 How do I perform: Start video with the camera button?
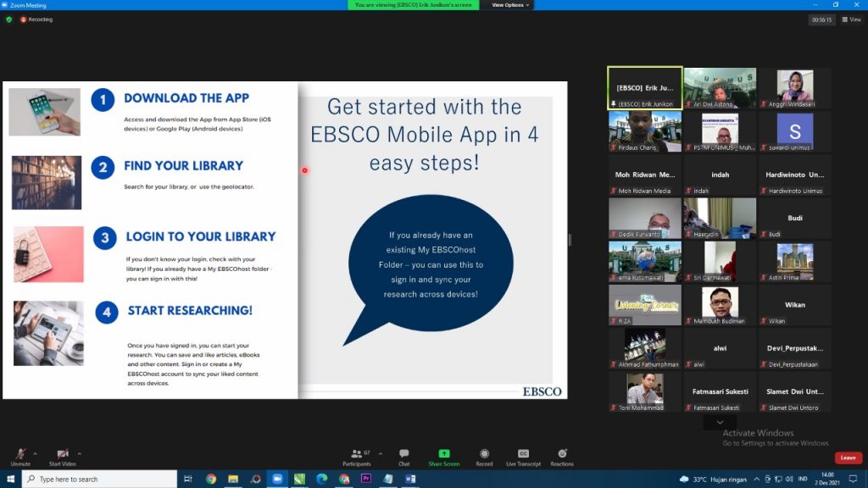(62, 457)
